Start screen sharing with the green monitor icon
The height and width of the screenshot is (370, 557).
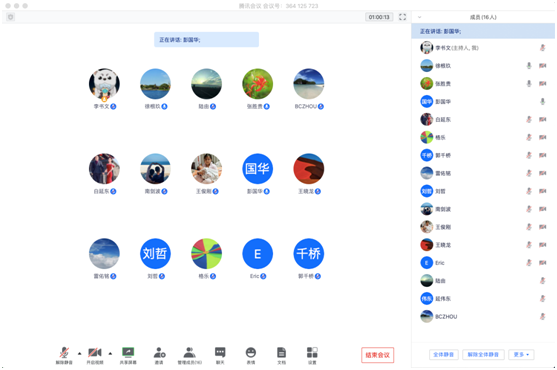point(128,355)
